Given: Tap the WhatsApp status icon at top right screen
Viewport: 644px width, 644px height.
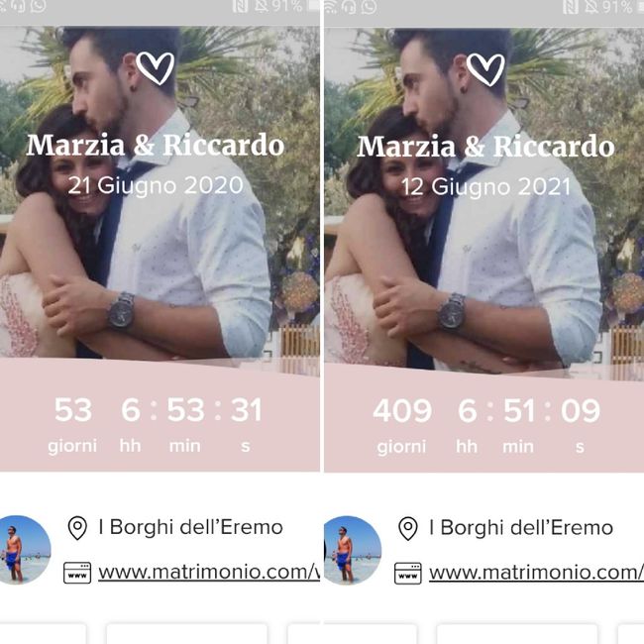Looking at the screenshot, I should (369, 6).
